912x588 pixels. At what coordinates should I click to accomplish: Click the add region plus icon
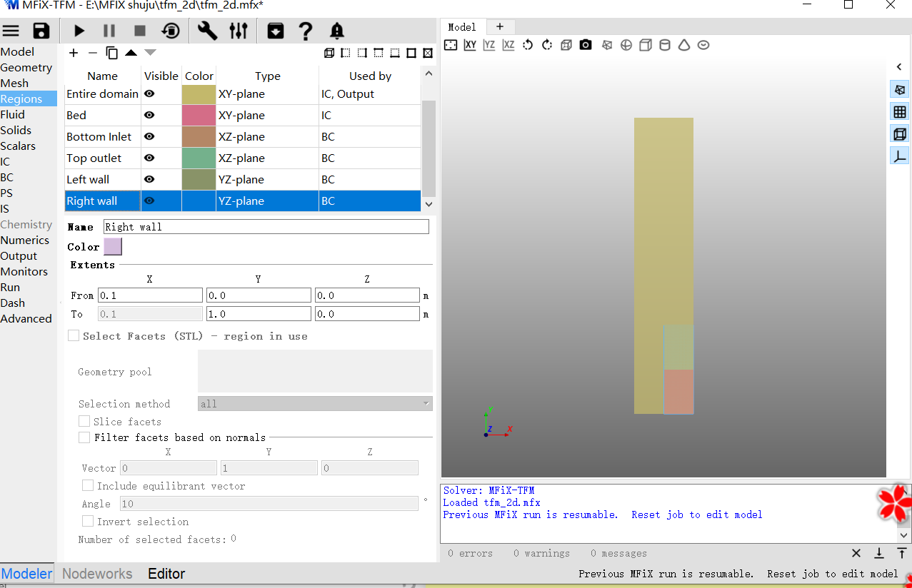74,53
